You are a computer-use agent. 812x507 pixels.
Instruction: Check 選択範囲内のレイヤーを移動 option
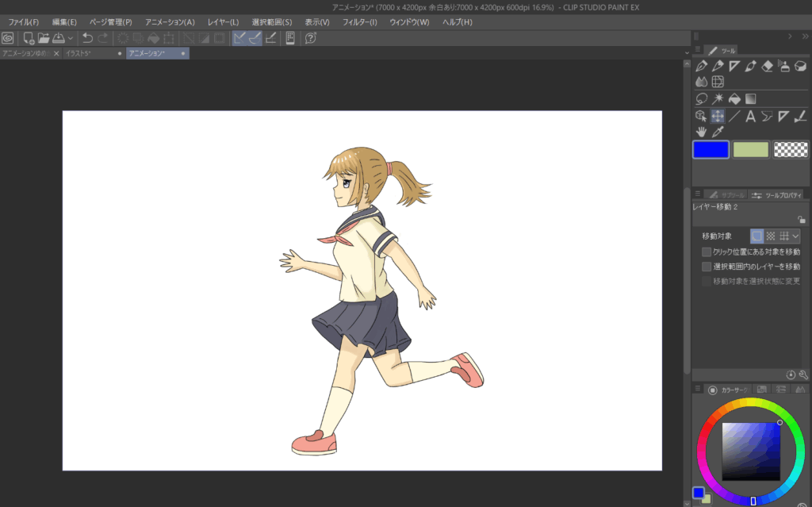707,267
